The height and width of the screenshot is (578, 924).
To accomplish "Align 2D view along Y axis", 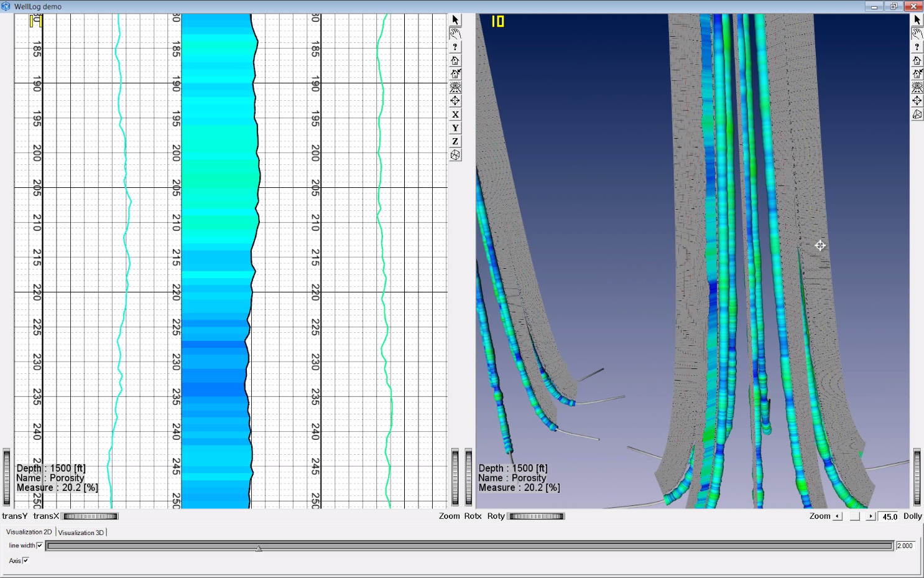I will coord(455,128).
